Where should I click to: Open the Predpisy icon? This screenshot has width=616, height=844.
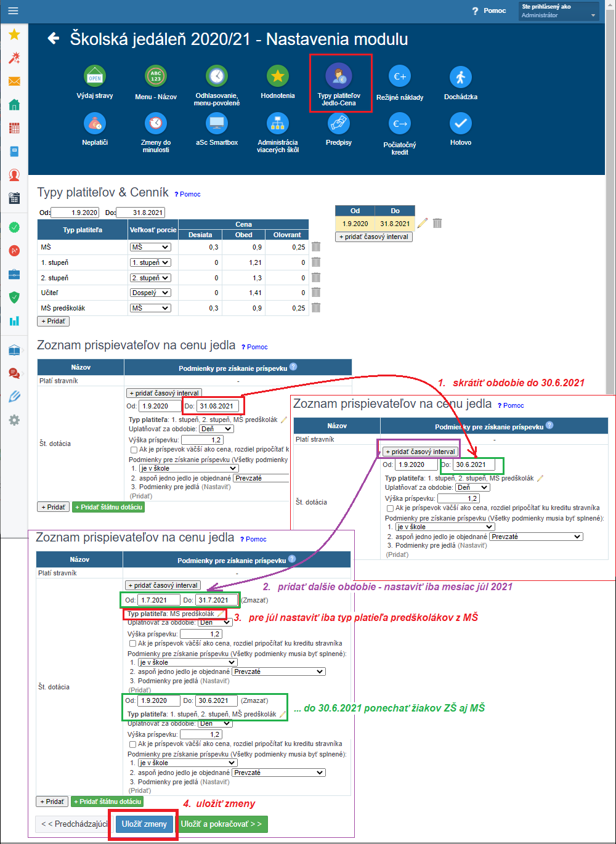tap(339, 123)
